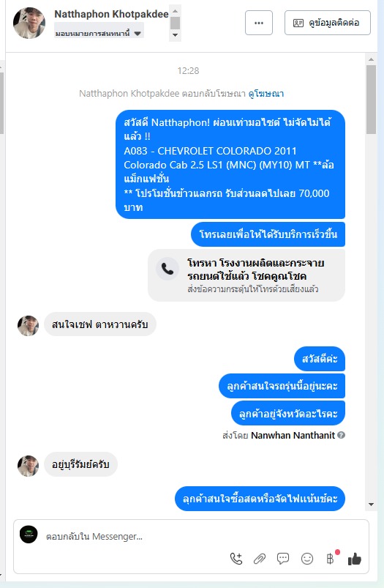The width and height of the screenshot is (384, 588).
Task: Attach a file with the paperclip icon
Action: (259, 559)
